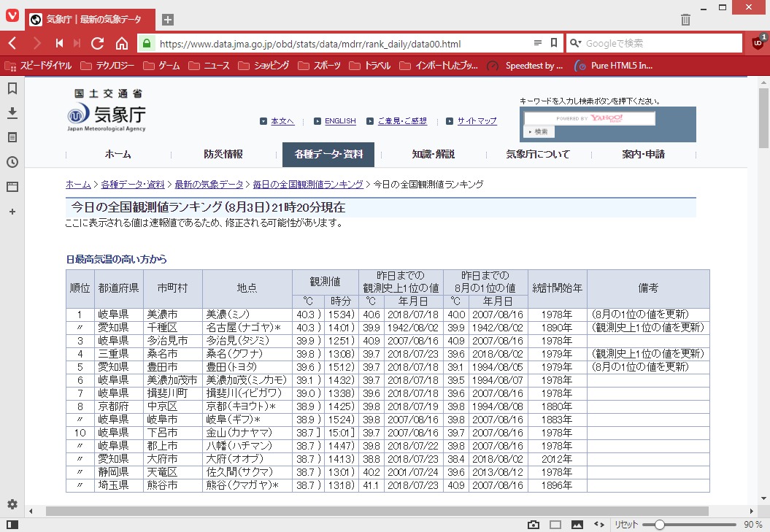Toggle tab tiling in status bar
The image size is (770, 532).
coord(555,524)
